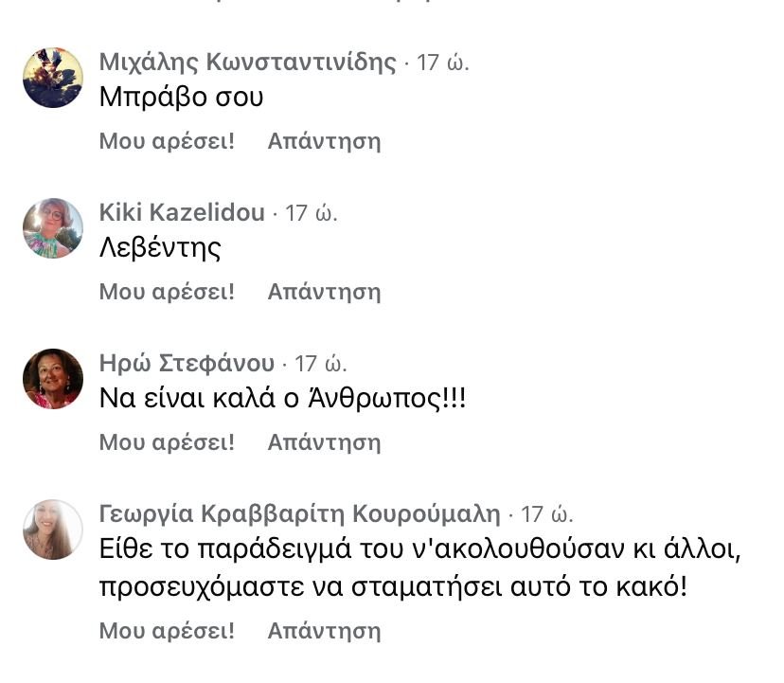Open Μιχάλης Κωνσταντινίδης profile name link
The width and height of the screenshot is (784, 683).
[x=247, y=63]
